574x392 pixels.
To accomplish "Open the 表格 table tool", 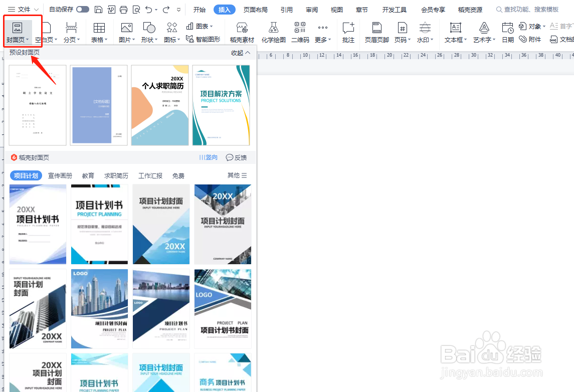I will (99, 32).
